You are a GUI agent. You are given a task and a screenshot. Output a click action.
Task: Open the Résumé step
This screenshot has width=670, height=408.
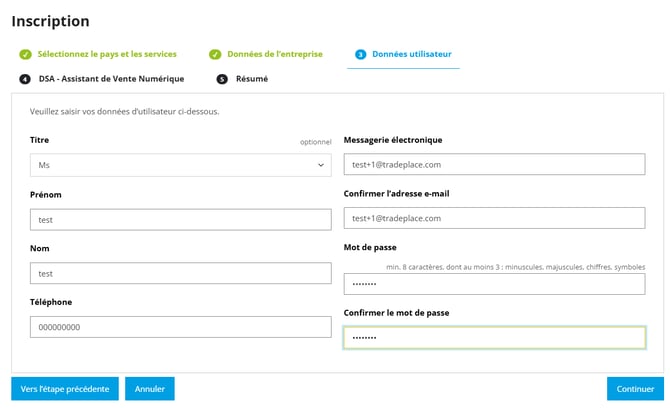click(x=251, y=78)
